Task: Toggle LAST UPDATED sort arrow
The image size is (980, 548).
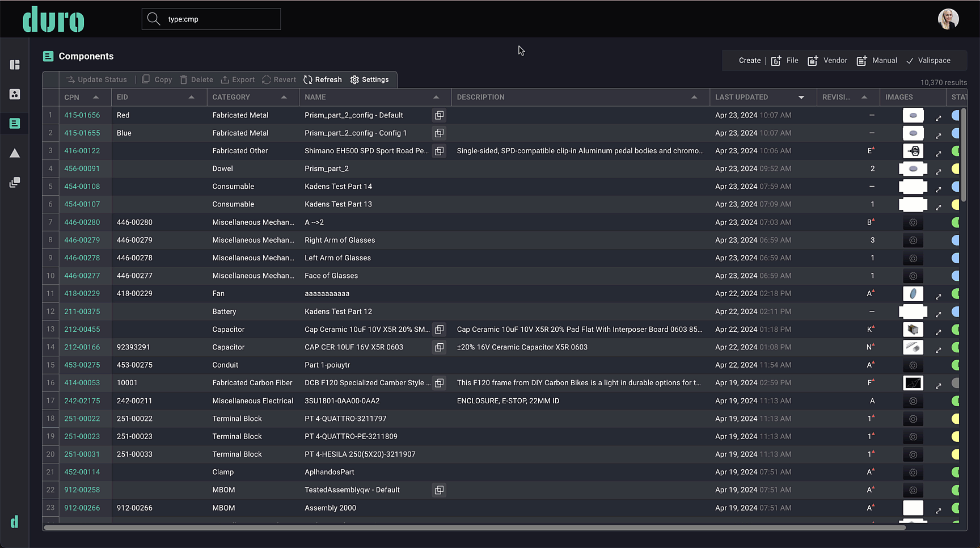Action: pyautogui.click(x=801, y=98)
